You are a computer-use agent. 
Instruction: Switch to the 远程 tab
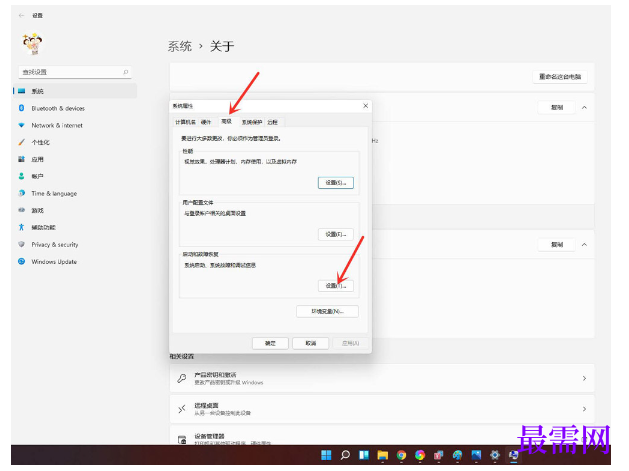tap(273, 122)
